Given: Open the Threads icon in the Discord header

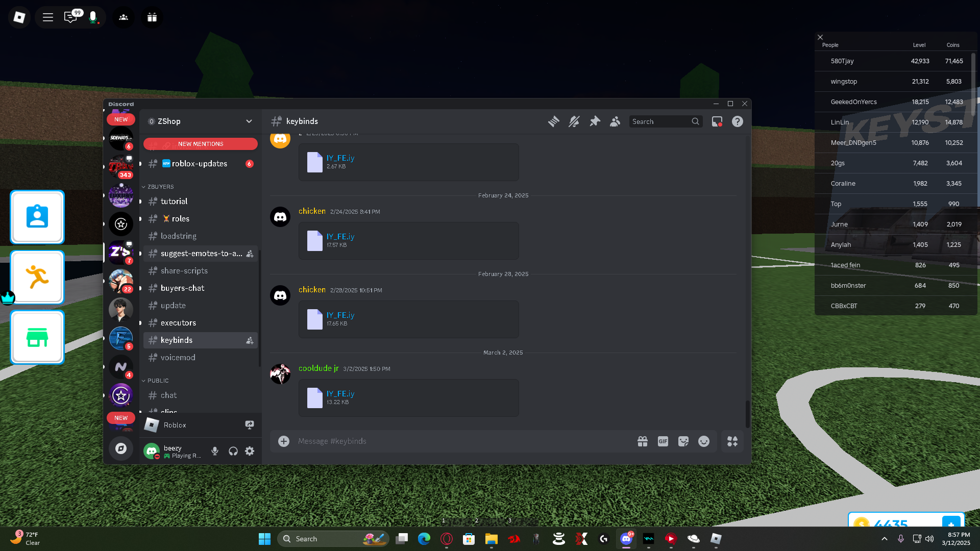Looking at the screenshot, I should click(554, 121).
